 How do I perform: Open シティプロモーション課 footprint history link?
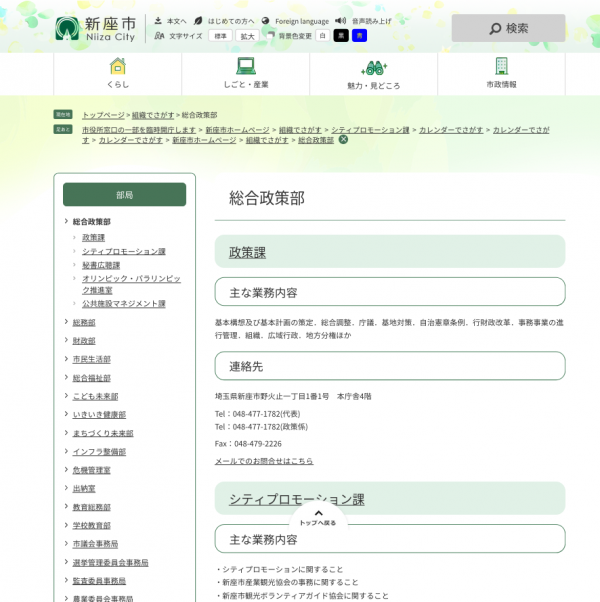click(x=370, y=130)
